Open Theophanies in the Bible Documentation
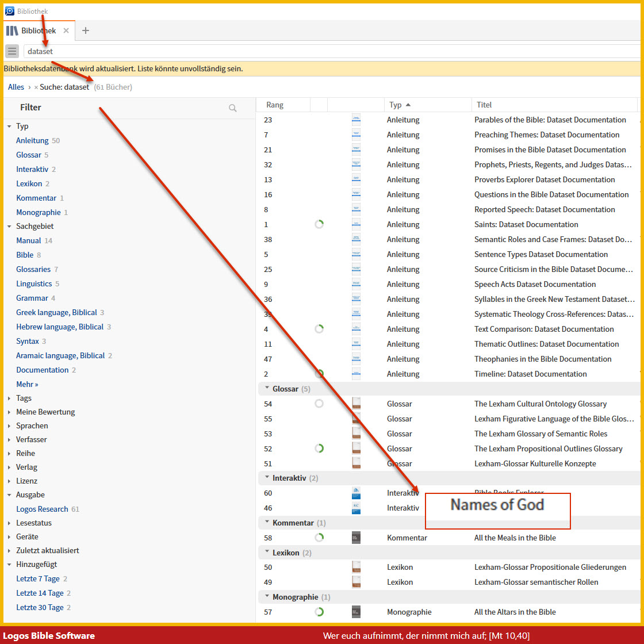This screenshot has height=644, width=644. tap(543, 359)
